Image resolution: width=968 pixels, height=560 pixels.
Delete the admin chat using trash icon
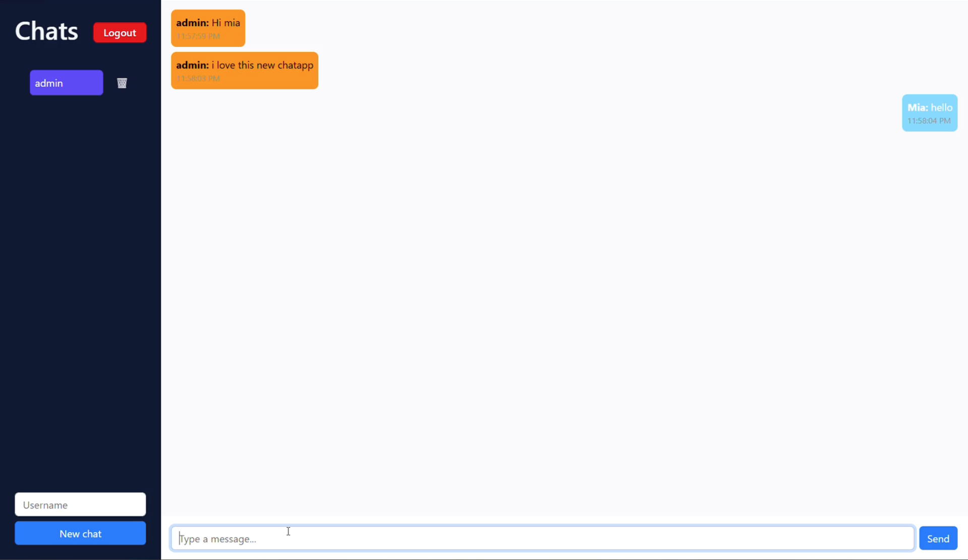click(x=122, y=83)
